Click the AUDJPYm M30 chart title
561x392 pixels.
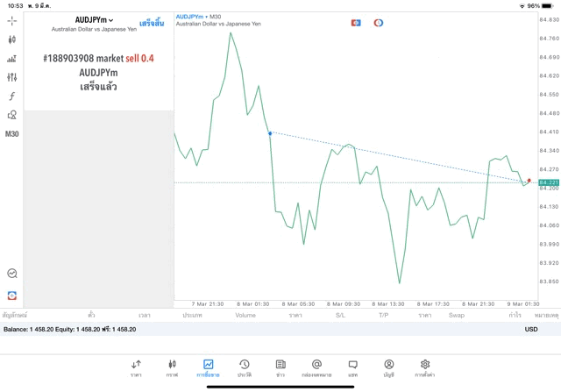click(198, 17)
